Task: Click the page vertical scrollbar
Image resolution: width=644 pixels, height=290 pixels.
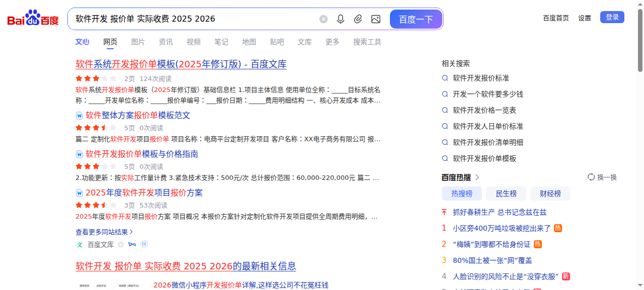Action: tap(640, 40)
